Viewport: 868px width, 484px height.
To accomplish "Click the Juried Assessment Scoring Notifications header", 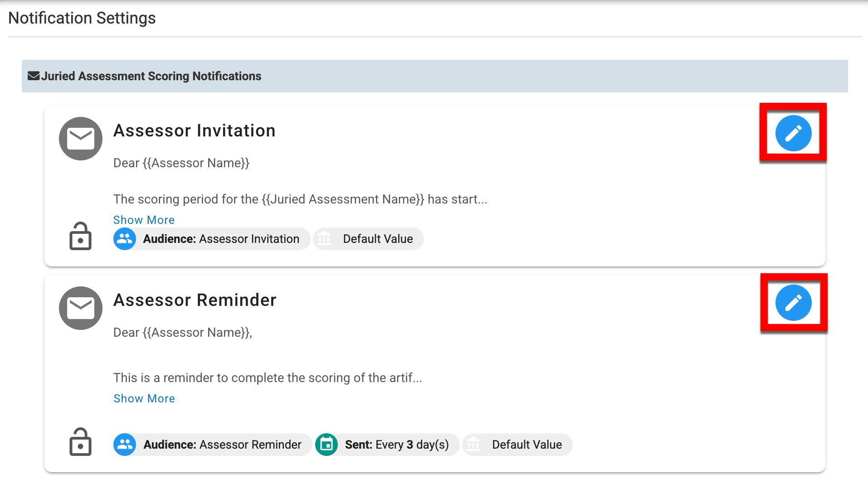I will 151,76.
